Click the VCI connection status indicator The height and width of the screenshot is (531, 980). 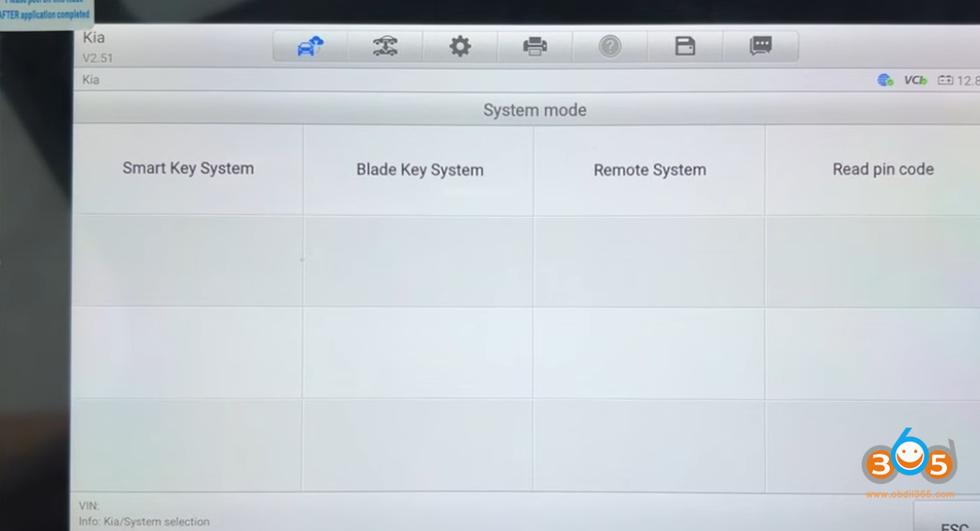(x=915, y=81)
